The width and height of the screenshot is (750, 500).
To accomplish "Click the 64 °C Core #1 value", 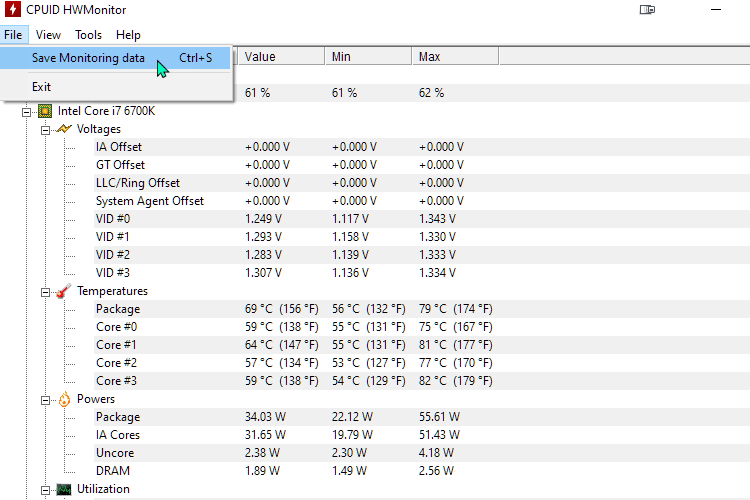I will [x=282, y=345].
